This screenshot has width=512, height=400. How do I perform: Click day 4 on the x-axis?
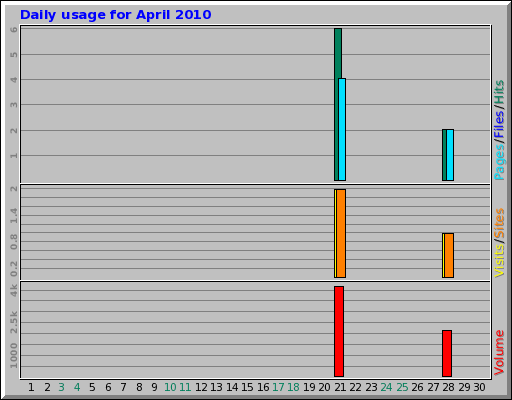point(77,387)
